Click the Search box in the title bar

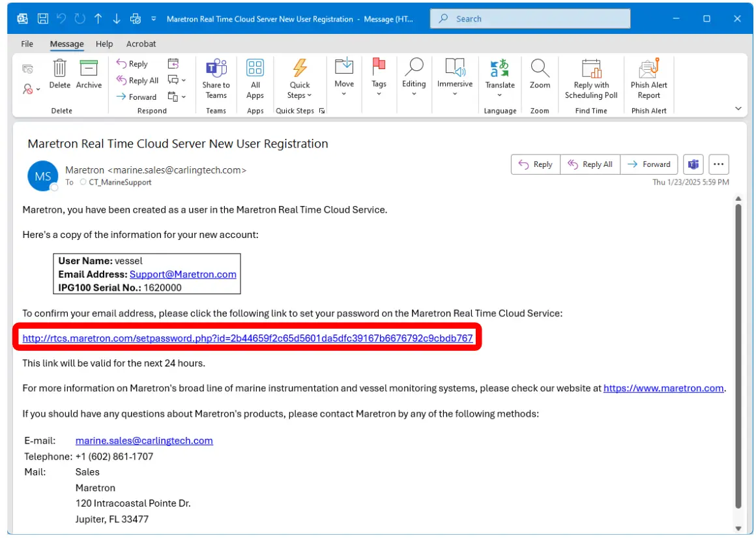point(530,19)
